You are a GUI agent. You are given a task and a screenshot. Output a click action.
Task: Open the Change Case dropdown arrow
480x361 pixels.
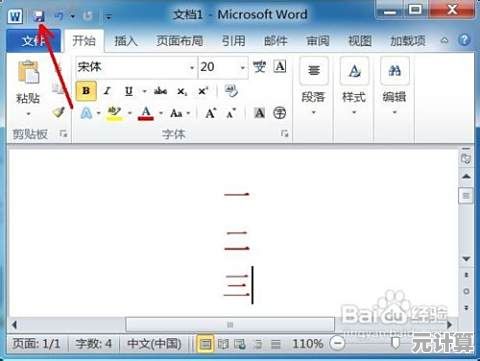[x=189, y=113]
